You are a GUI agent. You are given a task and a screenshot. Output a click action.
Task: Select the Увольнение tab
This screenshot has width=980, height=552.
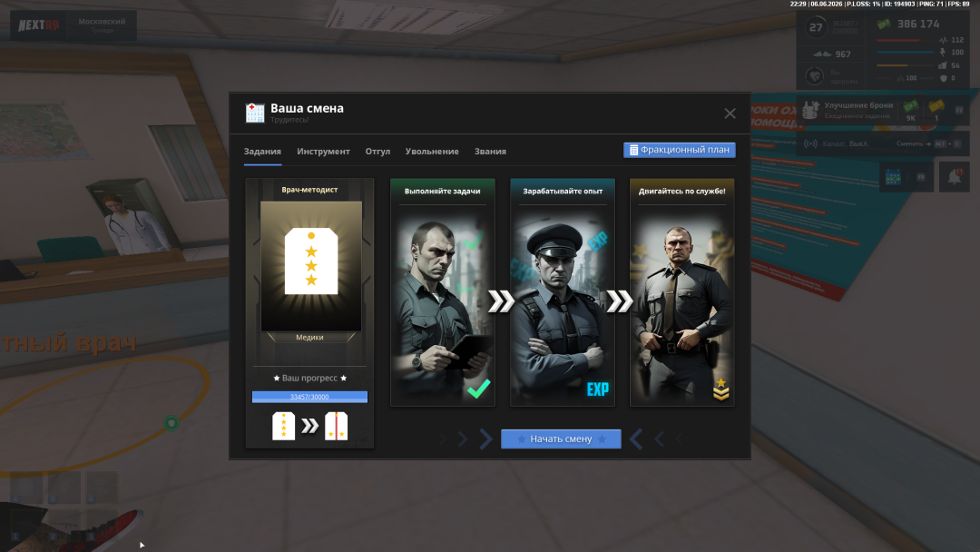(x=432, y=152)
